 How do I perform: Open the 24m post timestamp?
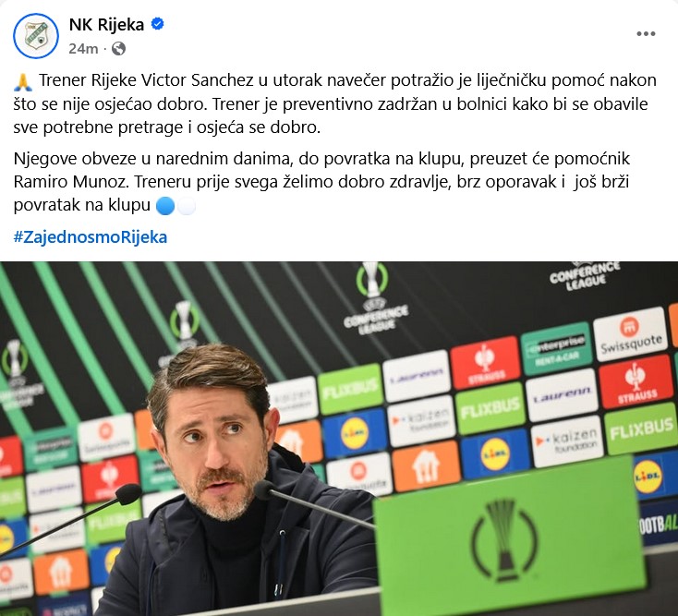coord(83,49)
